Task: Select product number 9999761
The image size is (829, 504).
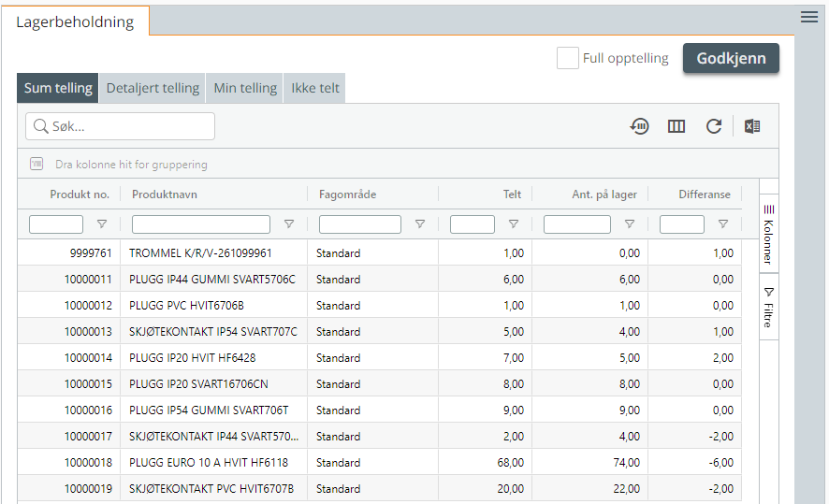Action: [91, 253]
